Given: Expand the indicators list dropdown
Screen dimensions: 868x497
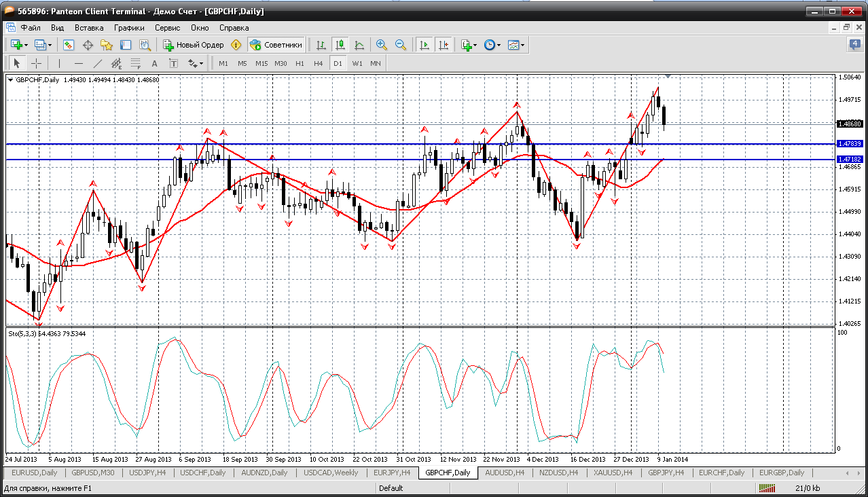Looking at the screenshot, I should pyautogui.click(x=475, y=45).
